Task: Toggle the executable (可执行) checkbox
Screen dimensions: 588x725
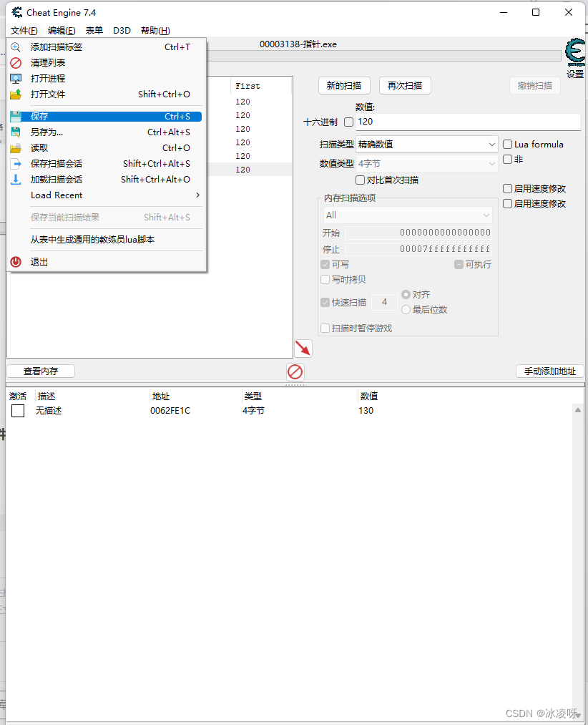Action: point(459,265)
